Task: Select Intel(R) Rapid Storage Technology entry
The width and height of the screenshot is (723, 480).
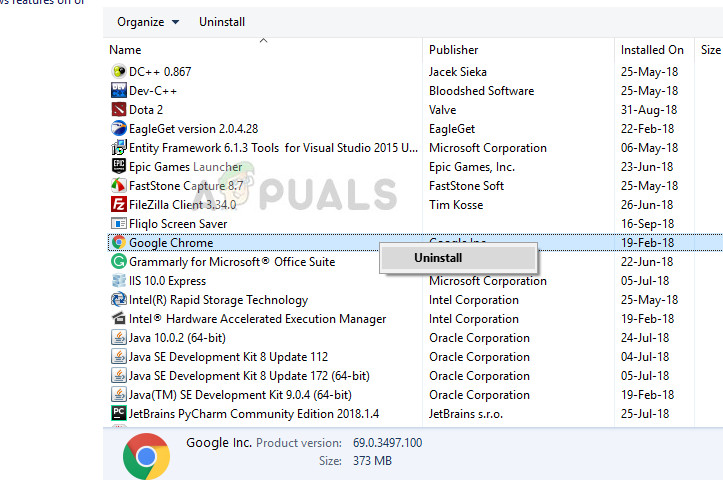Action: coord(218,300)
